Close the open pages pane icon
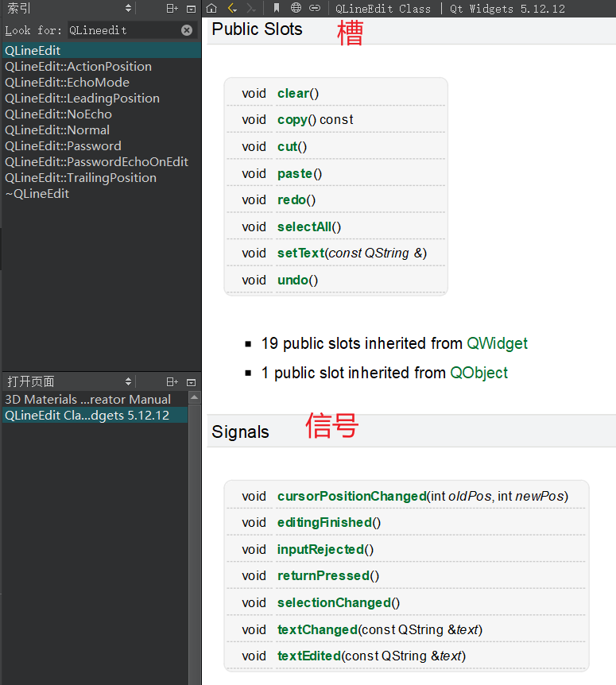Screen dimensions: 616x685 tap(191, 382)
